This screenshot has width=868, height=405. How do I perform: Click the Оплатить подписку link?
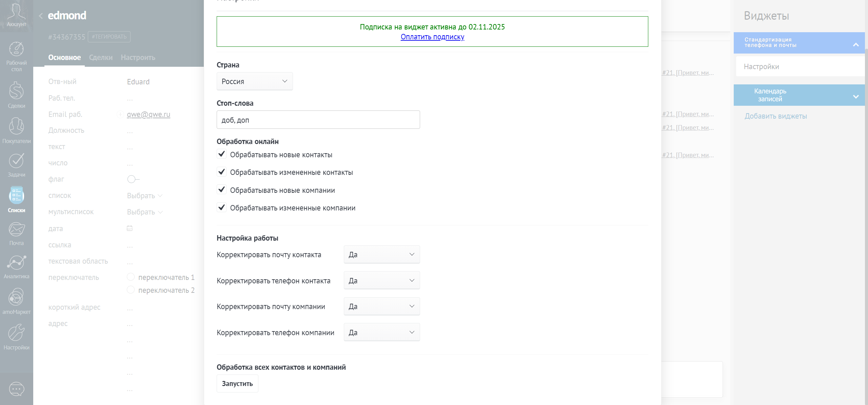[433, 37]
